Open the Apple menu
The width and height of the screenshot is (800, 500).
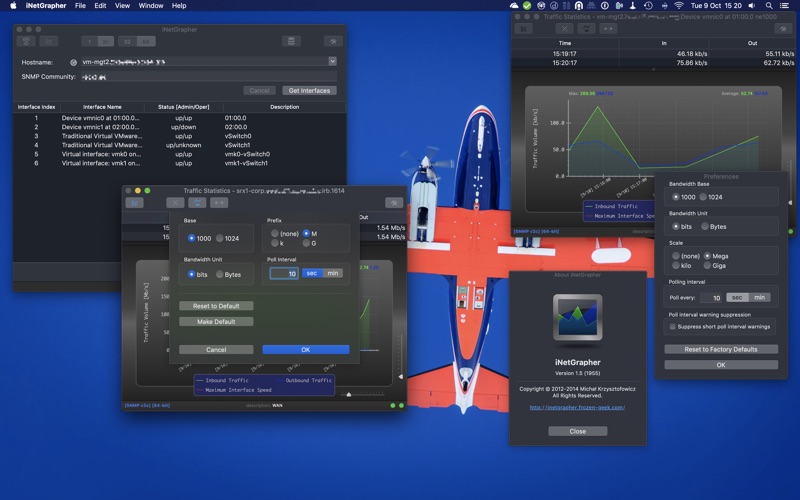click(x=14, y=6)
